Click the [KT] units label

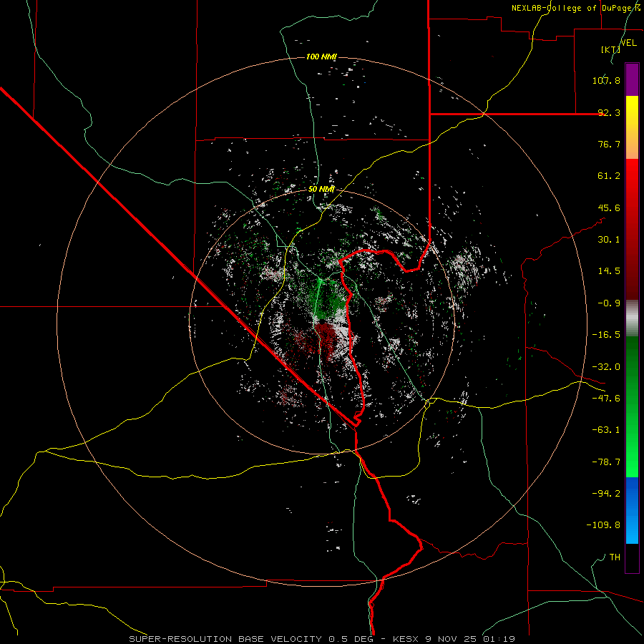tap(610, 49)
